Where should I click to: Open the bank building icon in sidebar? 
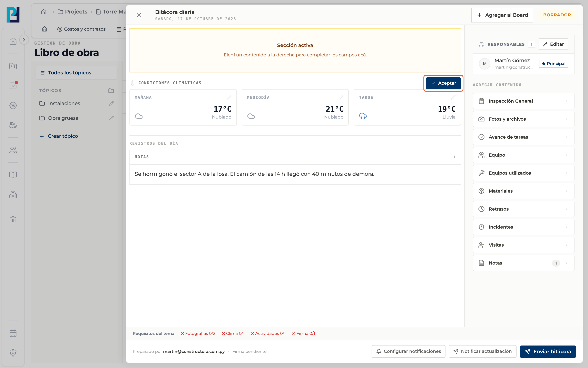13,220
